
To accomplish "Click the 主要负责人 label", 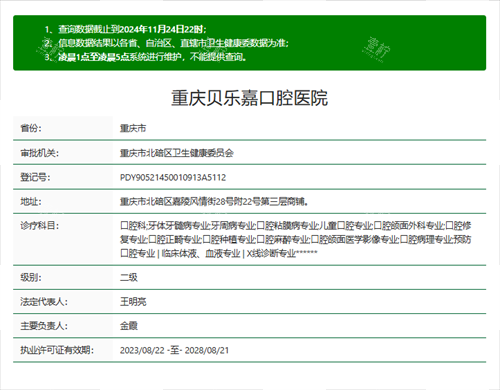I will click(44, 326).
